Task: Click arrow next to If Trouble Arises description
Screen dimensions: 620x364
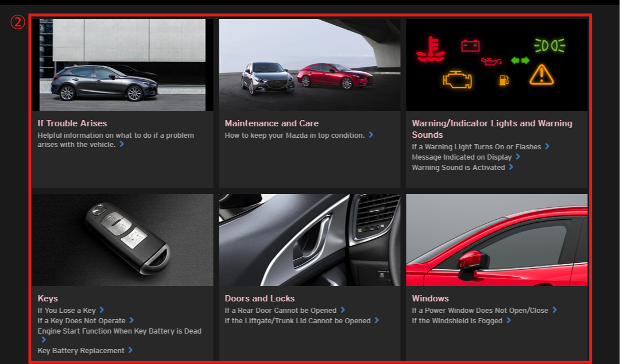Action: [122, 145]
